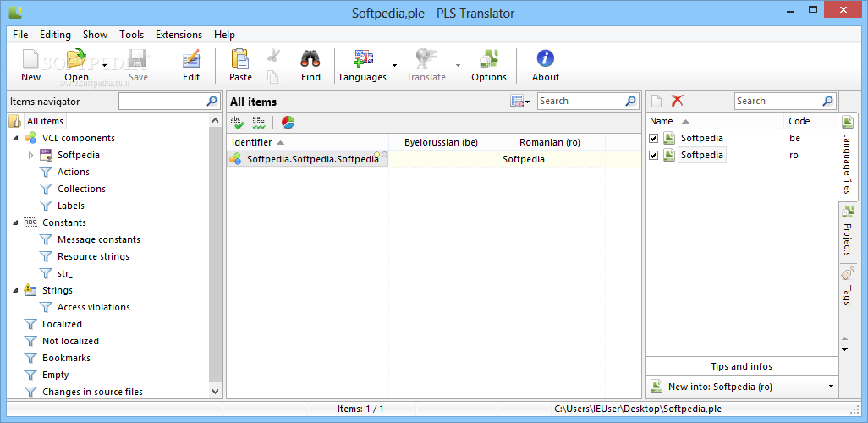Collapse the Constants tree node
The image size is (868, 423).
[15, 222]
